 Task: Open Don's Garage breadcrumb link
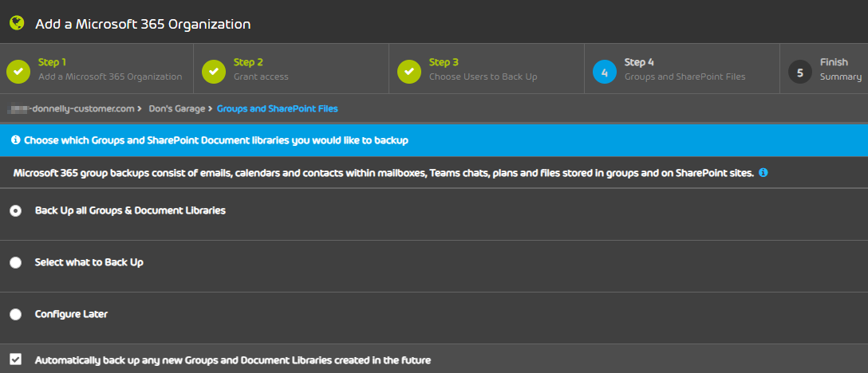pyautogui.click(x=177, y=108)
